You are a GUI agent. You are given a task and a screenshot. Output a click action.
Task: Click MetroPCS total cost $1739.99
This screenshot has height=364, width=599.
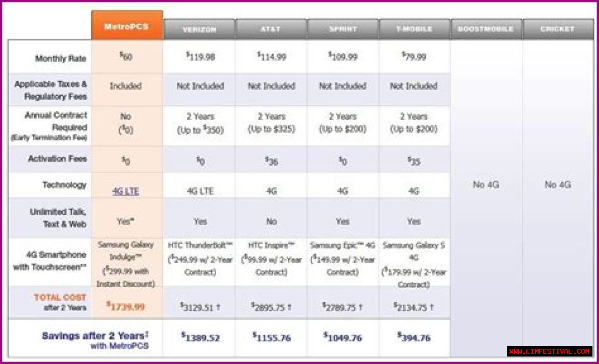(x=125, y=306)
